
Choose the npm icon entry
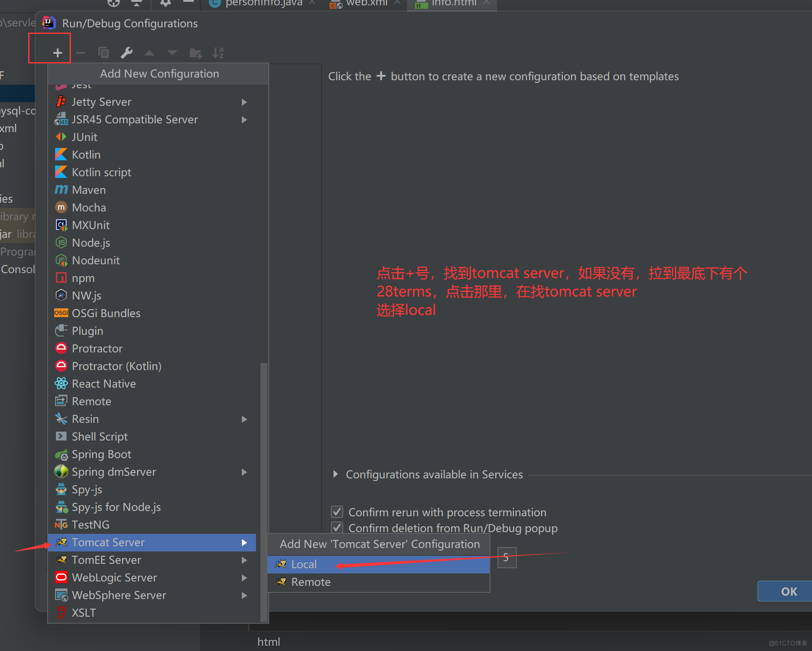[x=61, y=278]
